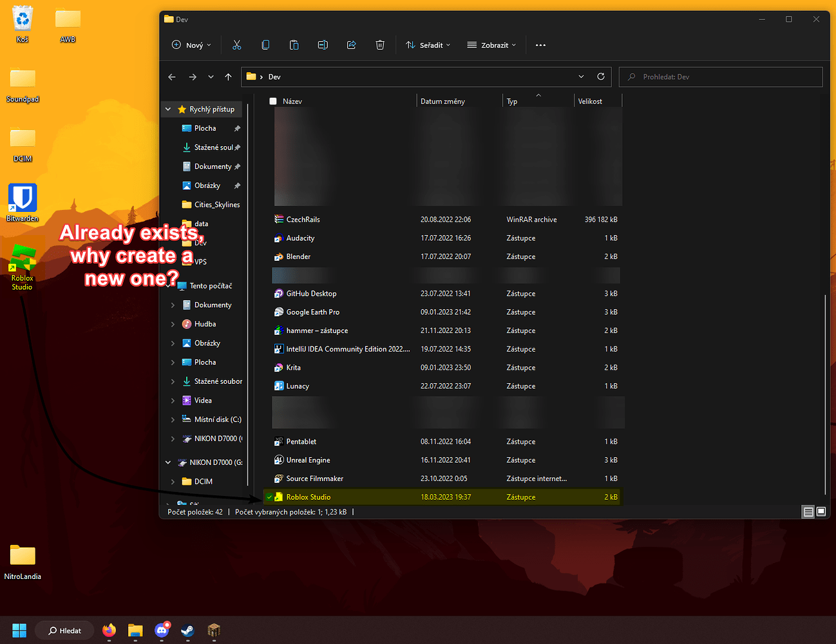Open the Zobrazit dropdown
Screen dimensions: 836x644
[x=491, y=44]
